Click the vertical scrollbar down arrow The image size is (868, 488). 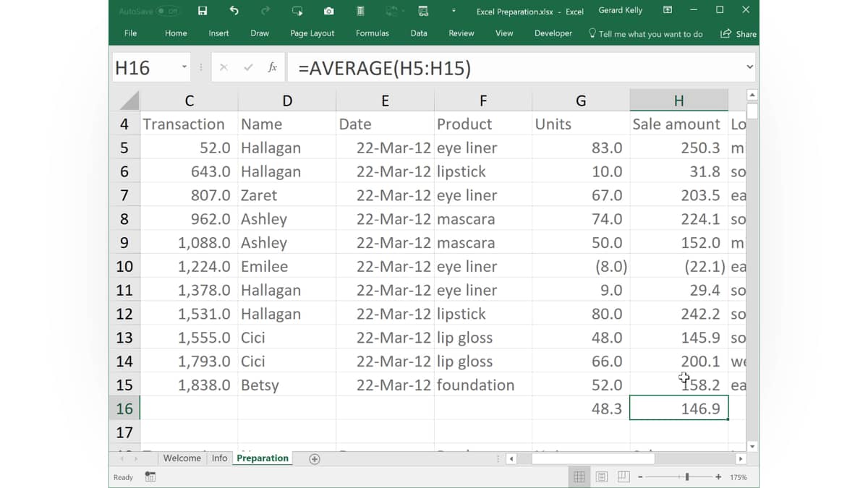point(752,447)
